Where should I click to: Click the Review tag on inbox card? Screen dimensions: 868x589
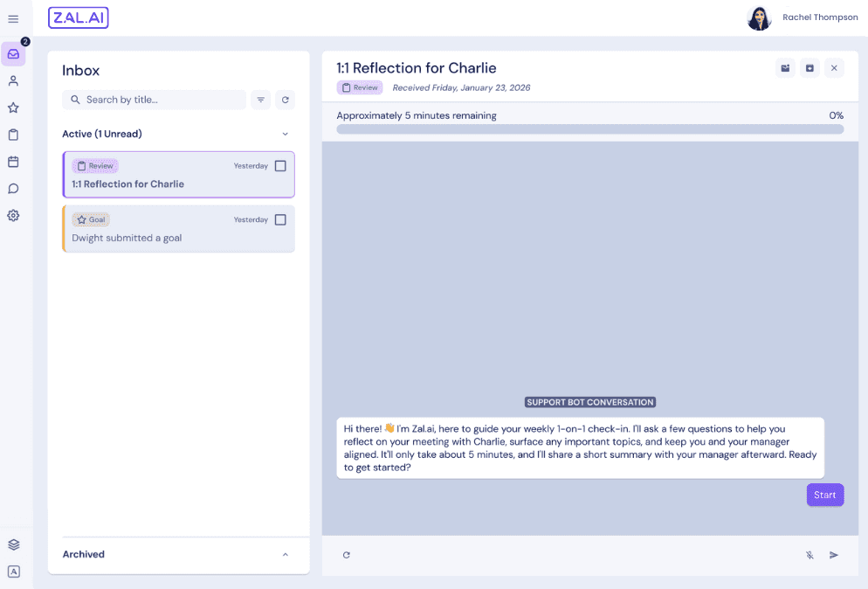[x=95, y=166]
